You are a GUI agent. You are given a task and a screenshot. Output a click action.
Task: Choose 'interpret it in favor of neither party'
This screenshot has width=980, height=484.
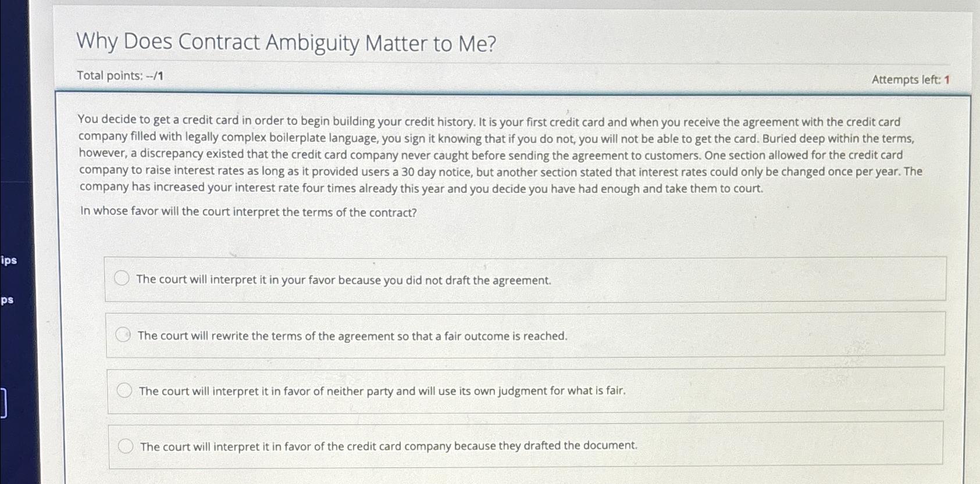coord(126,390)
